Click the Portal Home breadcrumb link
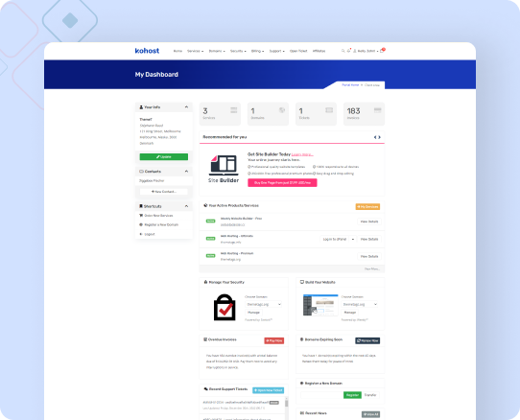Screen dimensions: 520x420 [350, 84]
